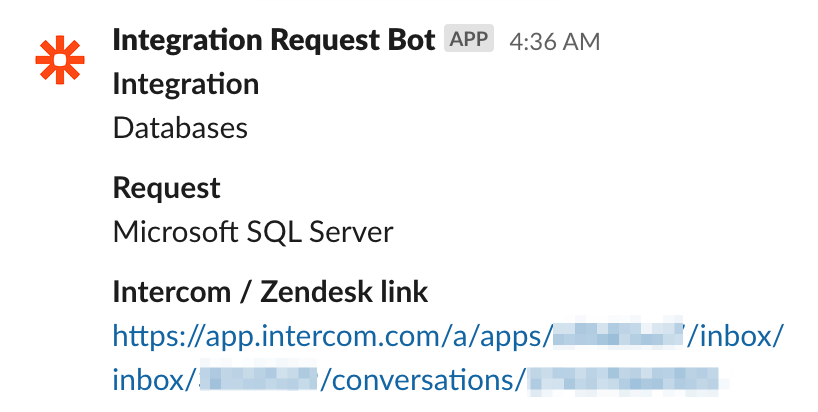Click the word Zendesk in the heading
Image resolution: width=818 pixels, height=412 pixels.
tap(317, 291)
